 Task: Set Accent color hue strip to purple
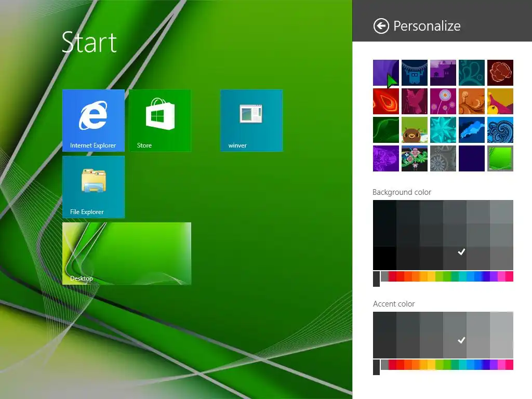(494, 365)
